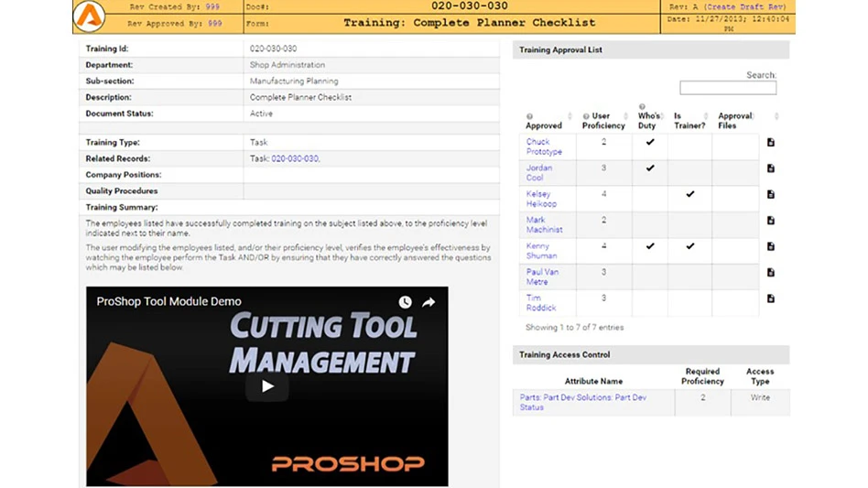868x488 pixels.
Task: Click Active document status value
Action: point(261,114)
